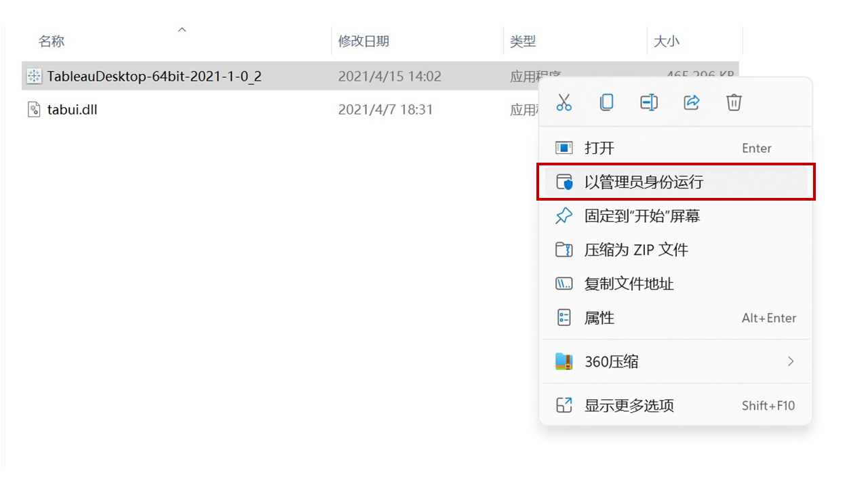The image size is (868, 488).
Task: Click the date 2021/4/15 14:02
Action: (x=389, y=76)
